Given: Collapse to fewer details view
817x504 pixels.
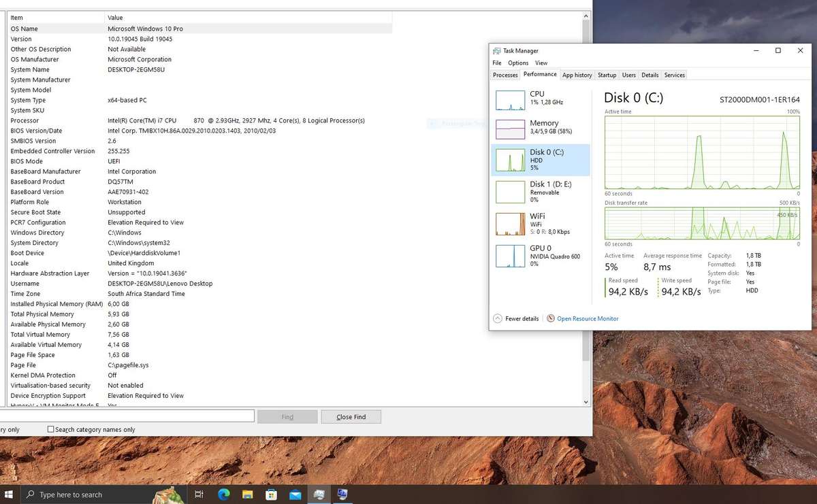Looking at the screenshot, I should pyautogui.click(x=516, y=318).
